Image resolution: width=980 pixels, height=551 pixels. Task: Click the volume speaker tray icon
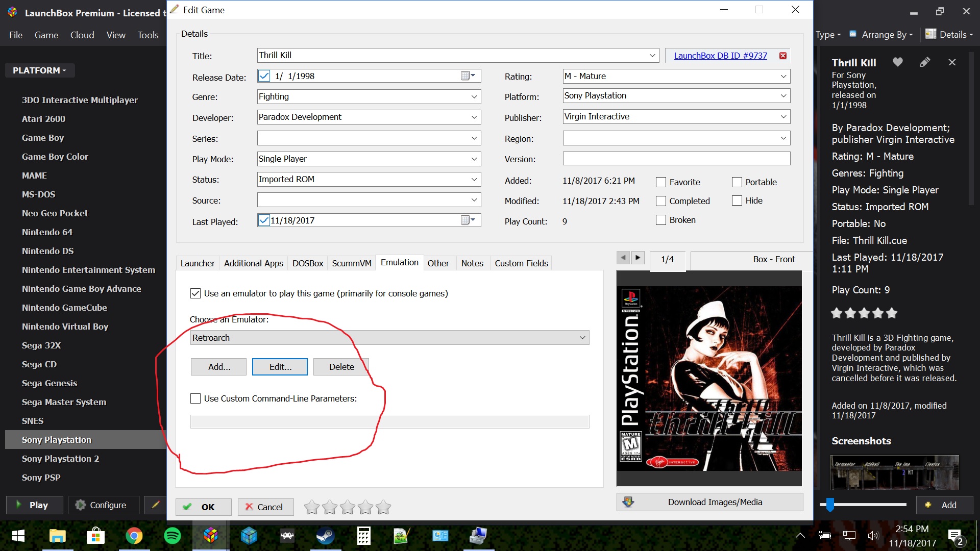pyautogui.click(x=873, y=536)
